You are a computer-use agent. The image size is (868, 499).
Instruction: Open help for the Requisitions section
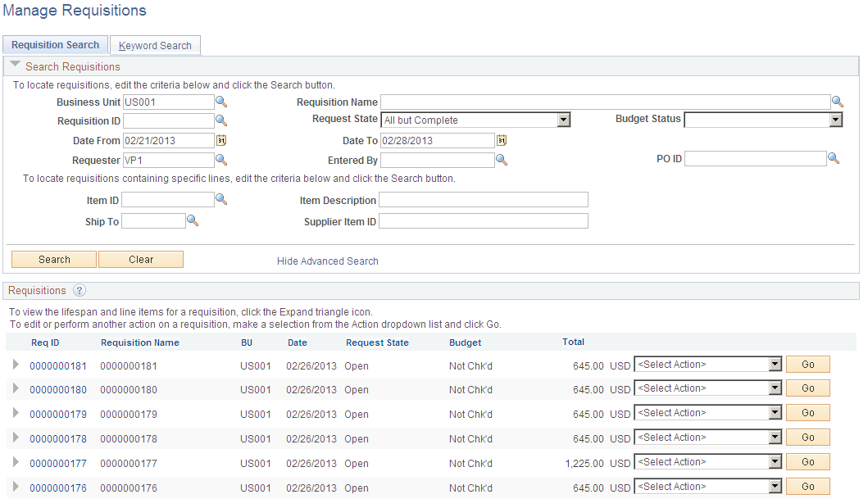(x=79, y=290)
